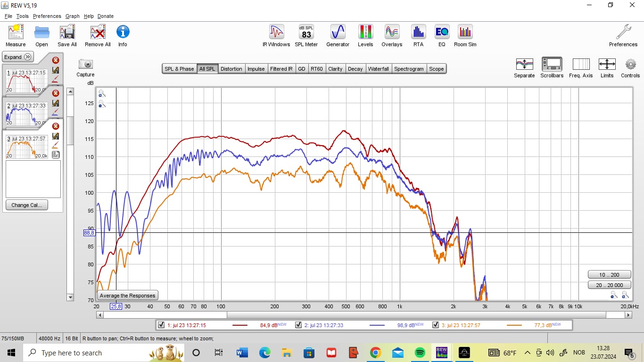
Task: Click the Capture camera icon
Action: (85, 65)
